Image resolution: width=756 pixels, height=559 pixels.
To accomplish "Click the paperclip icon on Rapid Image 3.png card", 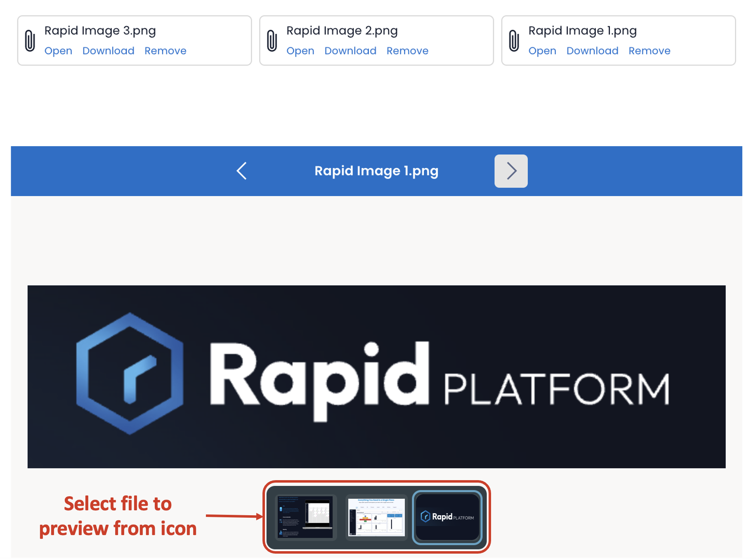I will 29,40.
